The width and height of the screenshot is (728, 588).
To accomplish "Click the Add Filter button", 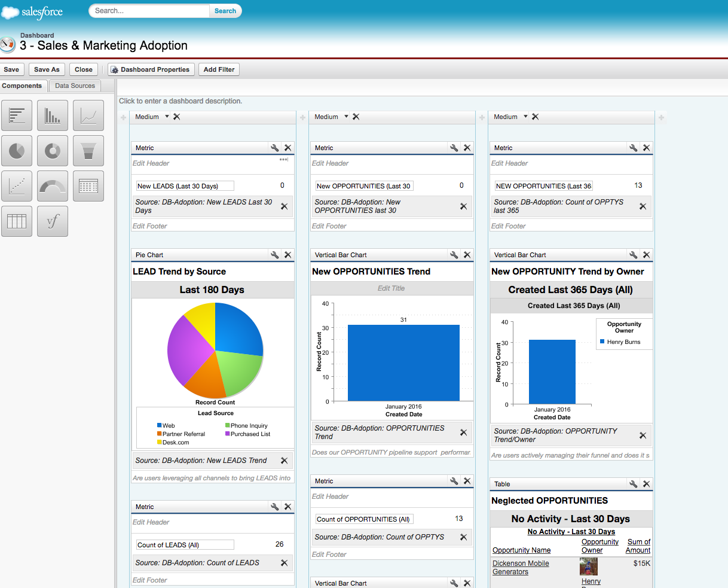I will [219, 69].
